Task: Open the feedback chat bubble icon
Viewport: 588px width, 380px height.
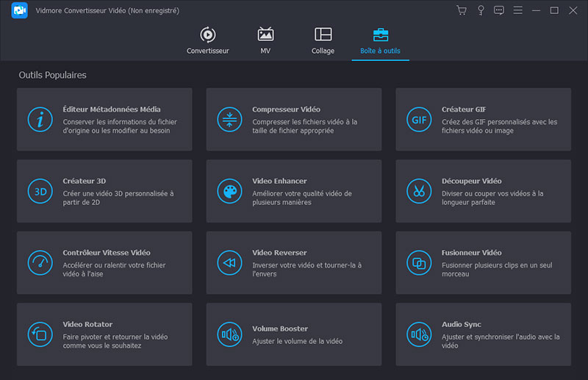Action: pos(499,10)
